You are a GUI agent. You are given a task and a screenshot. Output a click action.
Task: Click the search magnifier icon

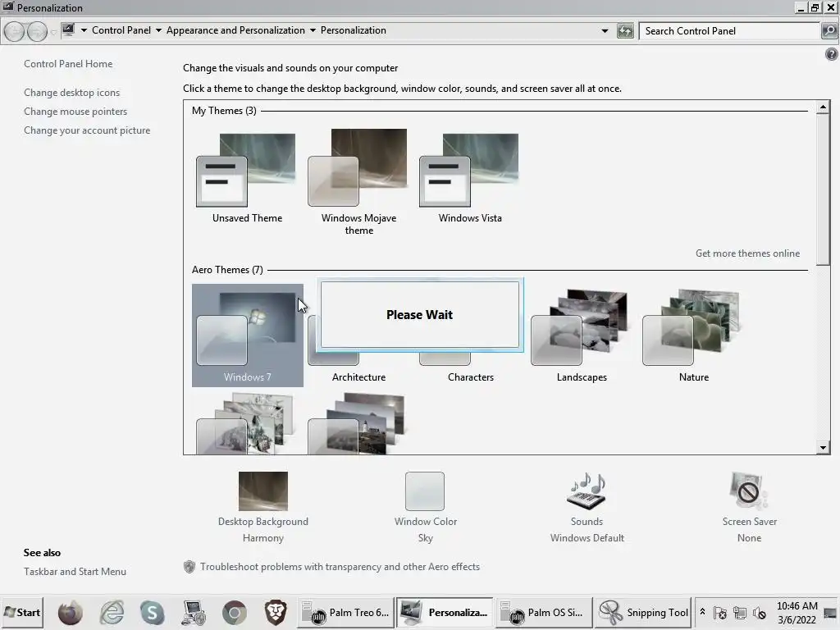(x=829, y=31)
